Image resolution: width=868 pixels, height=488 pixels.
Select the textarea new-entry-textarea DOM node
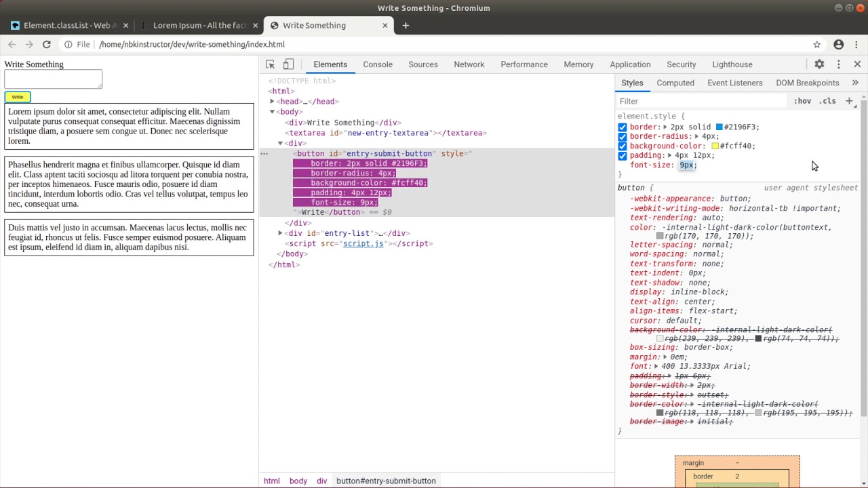[385, 133]
